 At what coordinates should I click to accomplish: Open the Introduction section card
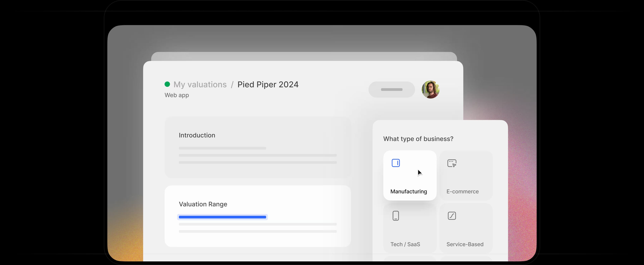(258, 147)
